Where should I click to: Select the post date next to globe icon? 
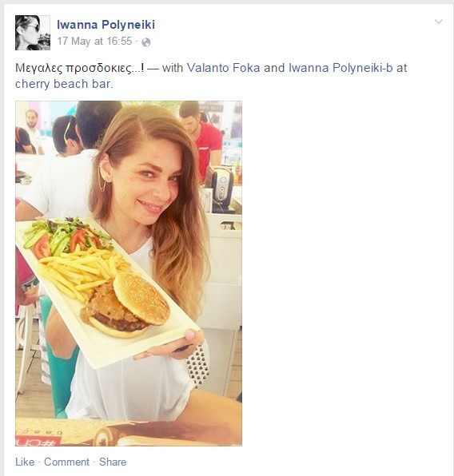(95, 42)
